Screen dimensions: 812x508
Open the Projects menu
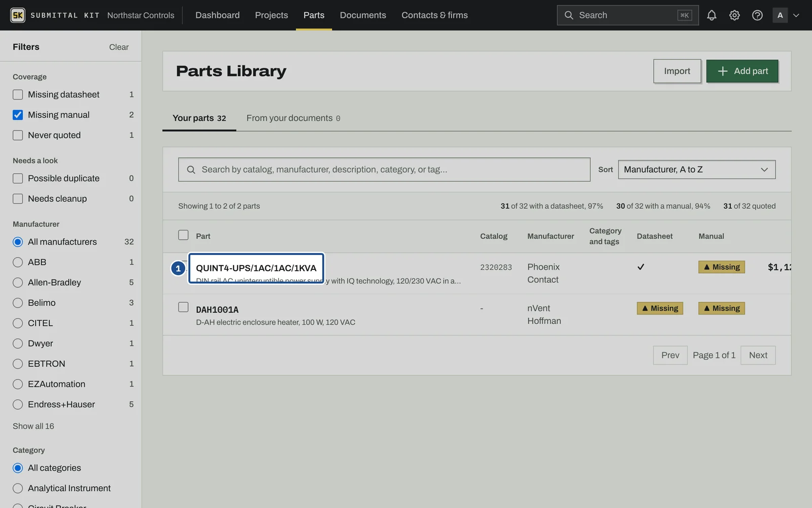(272, 15)
